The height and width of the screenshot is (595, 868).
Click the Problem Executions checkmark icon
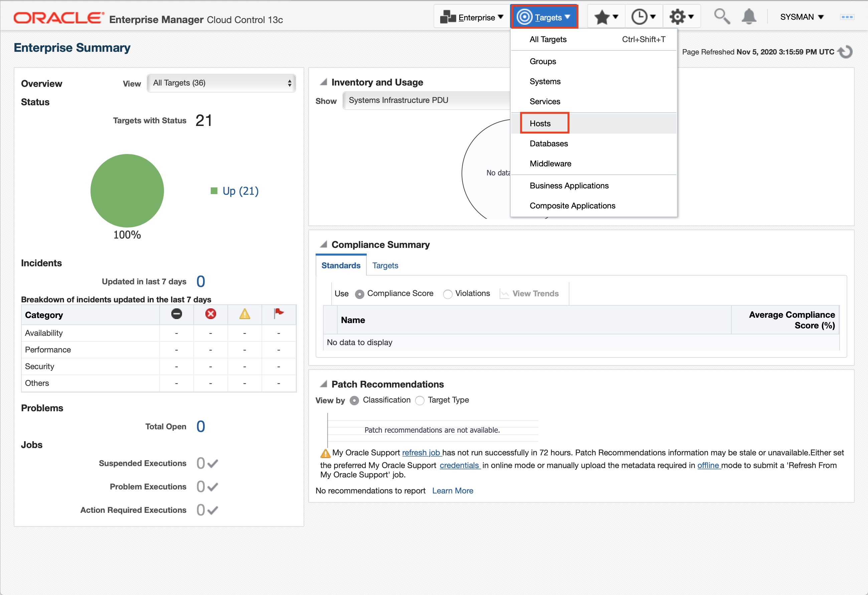(213, 487)
